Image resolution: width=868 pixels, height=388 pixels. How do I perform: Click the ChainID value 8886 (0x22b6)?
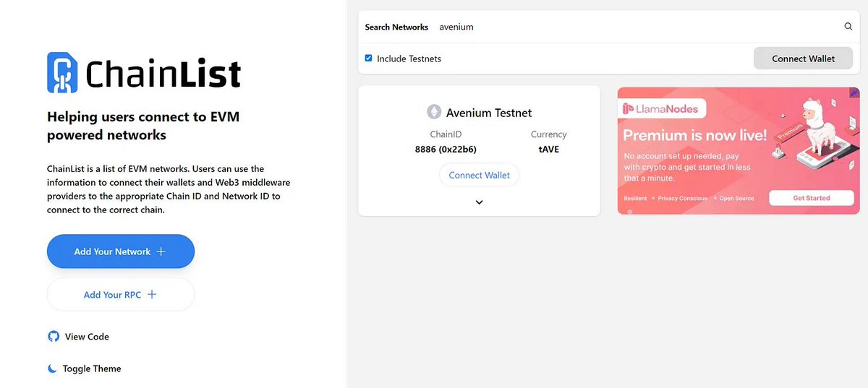(x=446, y=150)
